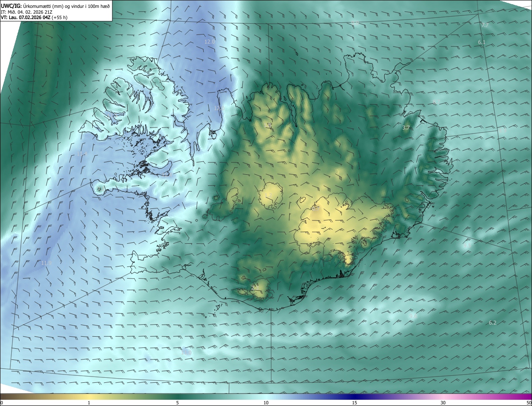Click the '7.7' value label on the map
The height and width of the screenshot is (406, 532).
[485, 25]
